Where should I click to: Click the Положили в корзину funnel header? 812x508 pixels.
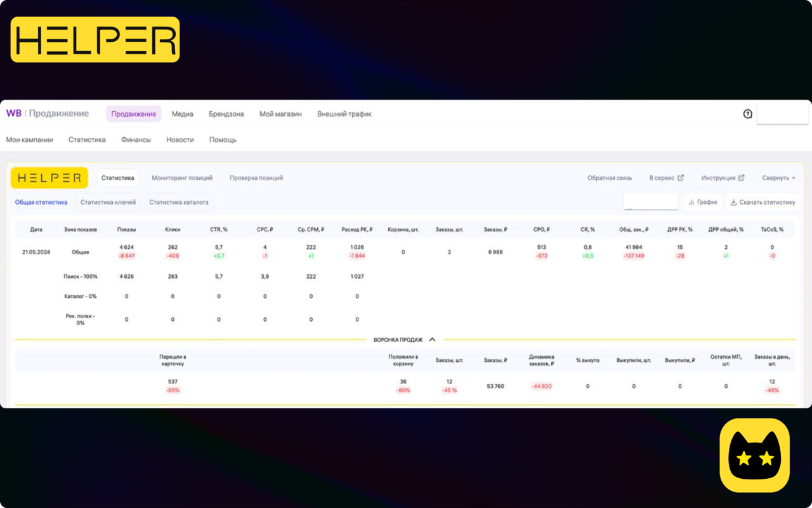pyautogui.click(x=403, y=360)
